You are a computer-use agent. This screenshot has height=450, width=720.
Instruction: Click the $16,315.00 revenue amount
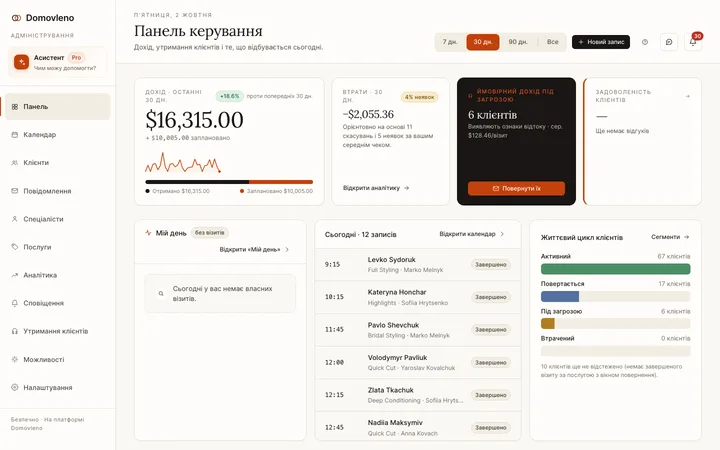pos(194,120)
